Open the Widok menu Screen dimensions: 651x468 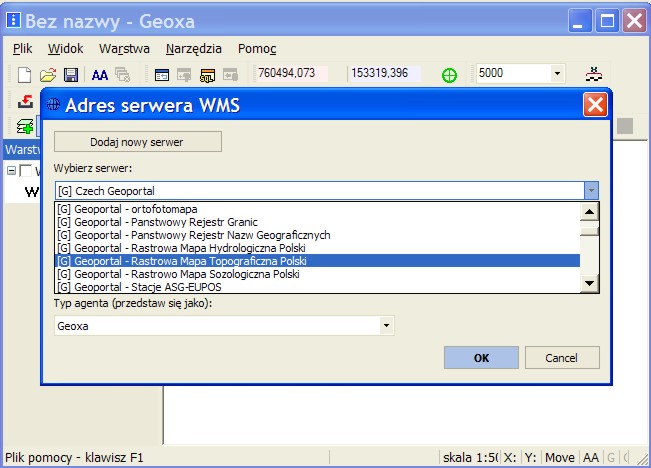pos(65,49)
